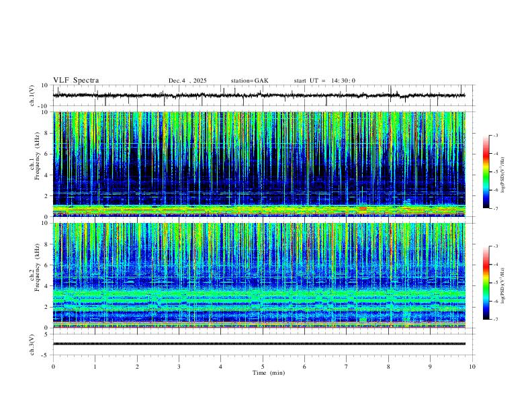The width and height of the screenshot is (532, 411).
Task: Click the upper colorbar beside ch.1 spectrogram
Action: pos(486,172)
